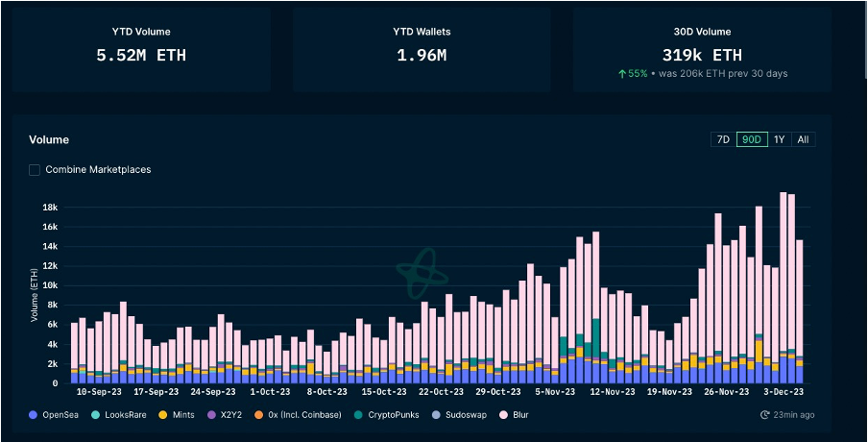This screenshot has width=868, height=442.
Task: Enable the Combine Marketplaces checkbox
Action: coord(35,170)
